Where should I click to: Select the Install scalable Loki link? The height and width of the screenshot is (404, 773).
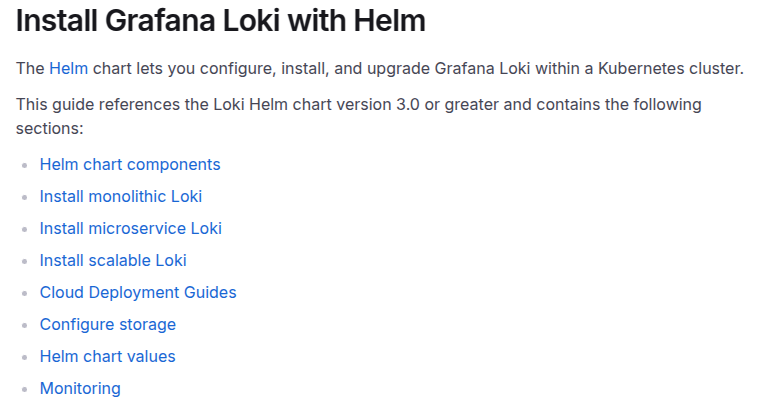tap(113, 260)
